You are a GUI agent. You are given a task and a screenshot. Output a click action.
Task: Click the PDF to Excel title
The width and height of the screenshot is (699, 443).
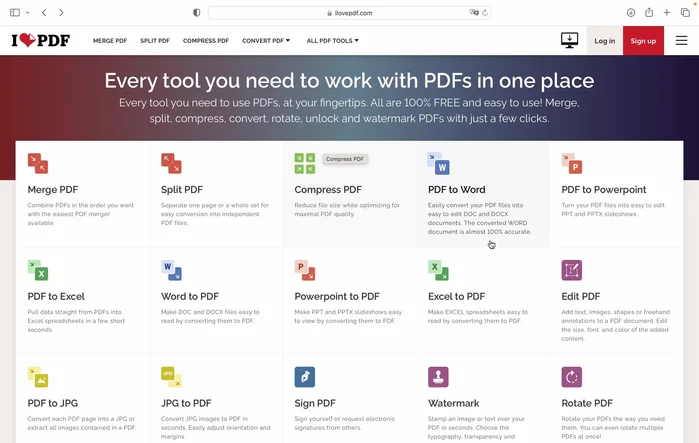[x=56, y=296]
